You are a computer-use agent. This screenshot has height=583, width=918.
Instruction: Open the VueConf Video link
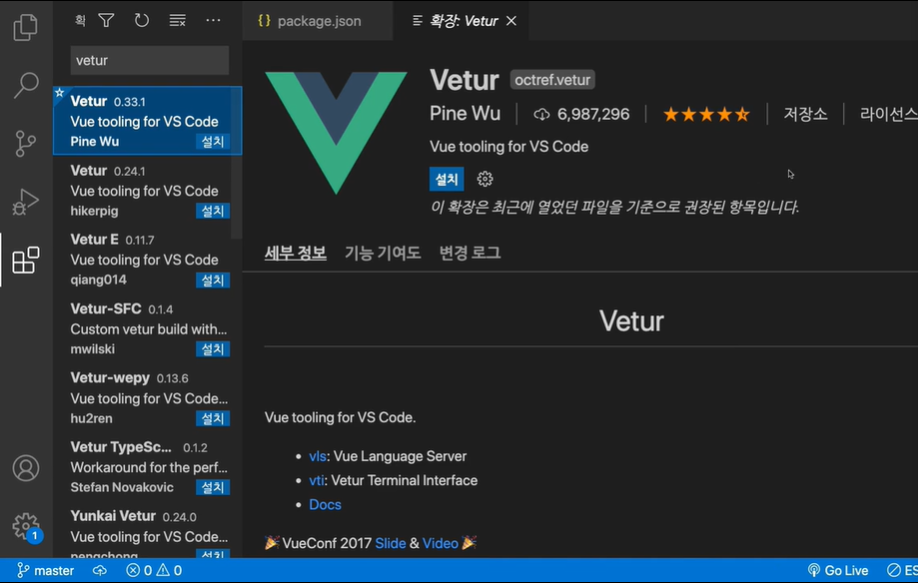coord(440,543)
